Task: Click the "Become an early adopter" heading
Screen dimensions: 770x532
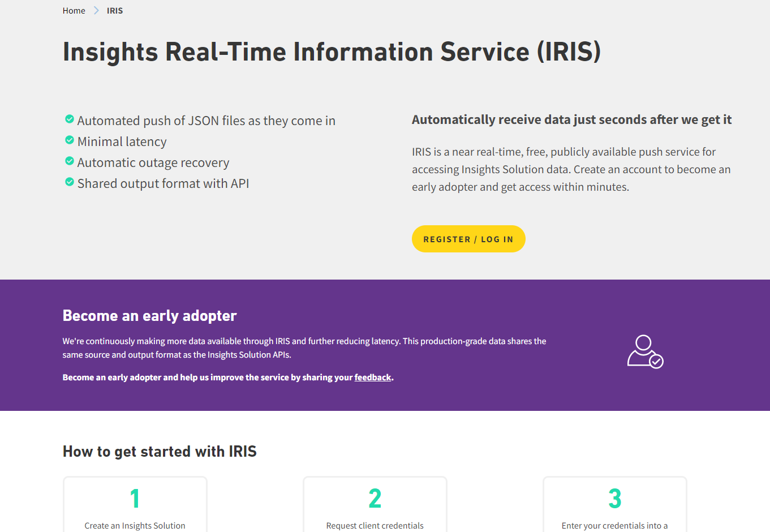Action: (149, 315)
